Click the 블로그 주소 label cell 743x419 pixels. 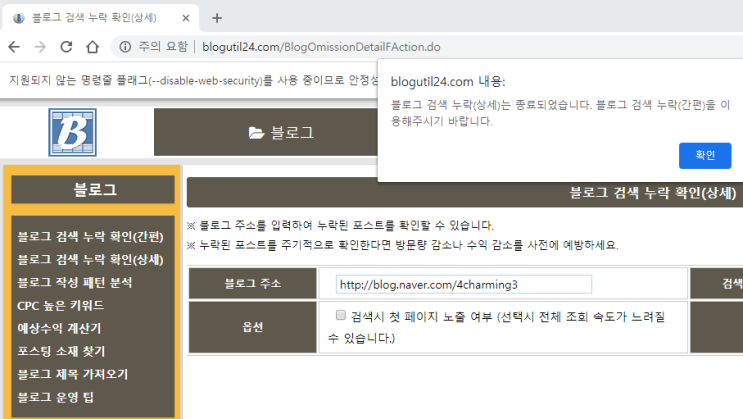253,283
